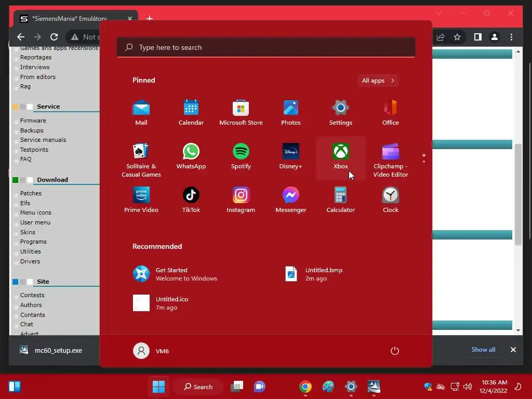Switch to Chrome from the taskbar
Screen dimensions: 532x399
(305, 387)
